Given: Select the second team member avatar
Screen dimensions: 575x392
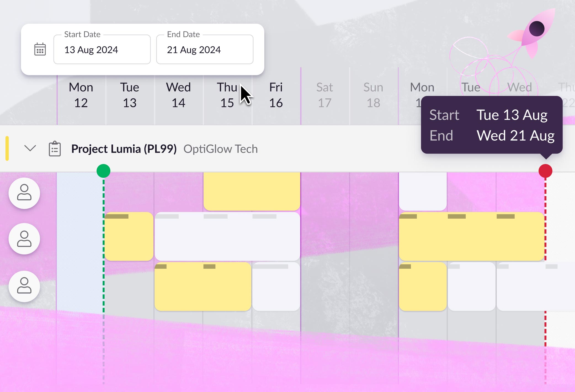Looking at the screenshot, I should [24, 239].
